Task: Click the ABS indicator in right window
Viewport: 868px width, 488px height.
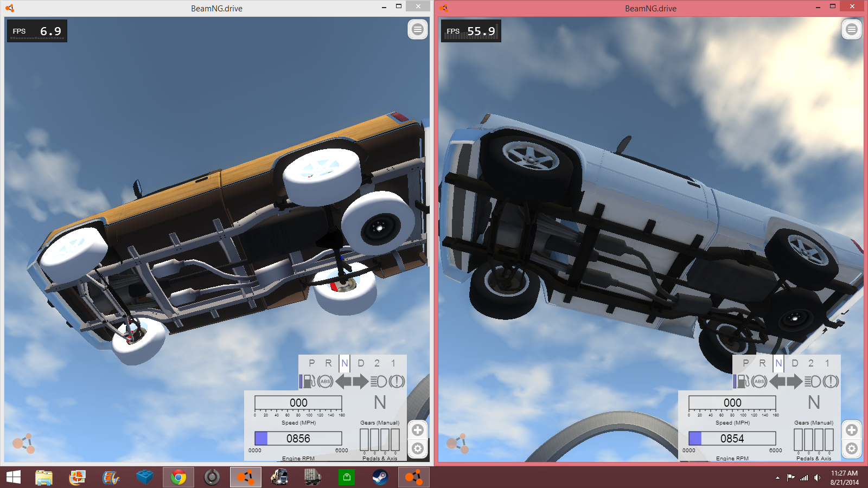Action: [759, 381]
